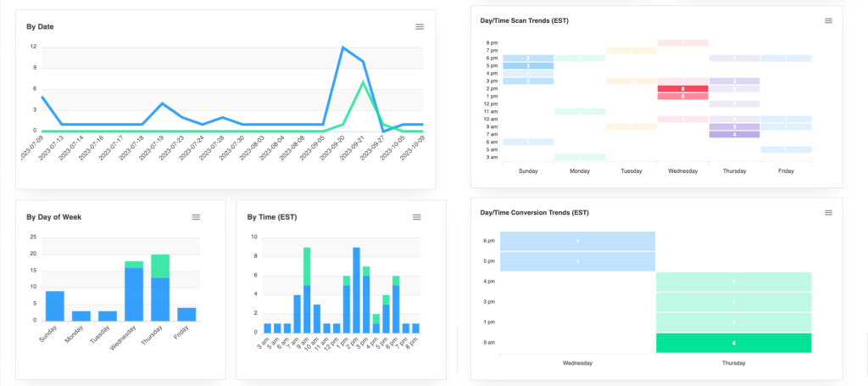This screenshot has width=868, height=386.
Task: Select the 10 am bar in By Time chart
Action: [317, 318]
